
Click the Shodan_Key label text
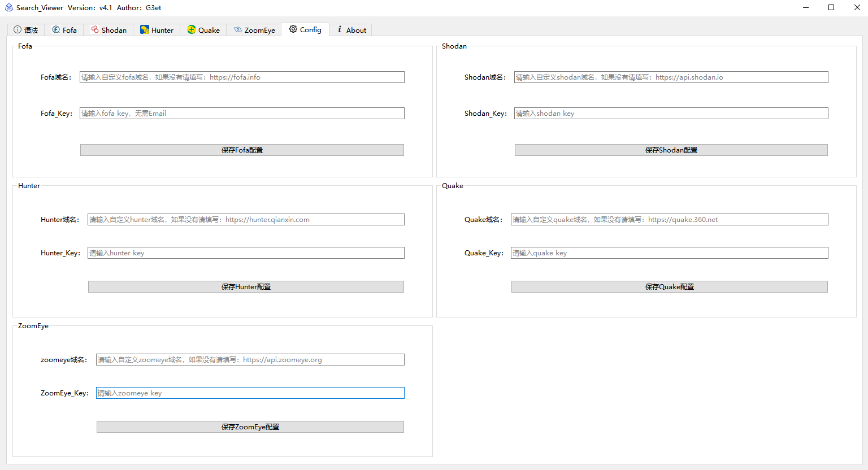[485, 114]
